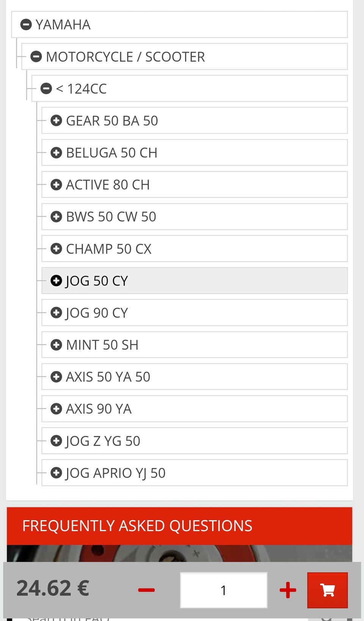Expand BWS 50 CW 50 plus icon

56,217
